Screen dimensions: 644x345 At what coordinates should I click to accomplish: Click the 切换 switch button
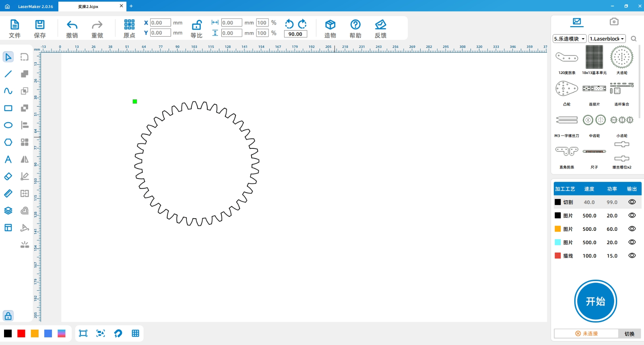(x=629, y=334)
